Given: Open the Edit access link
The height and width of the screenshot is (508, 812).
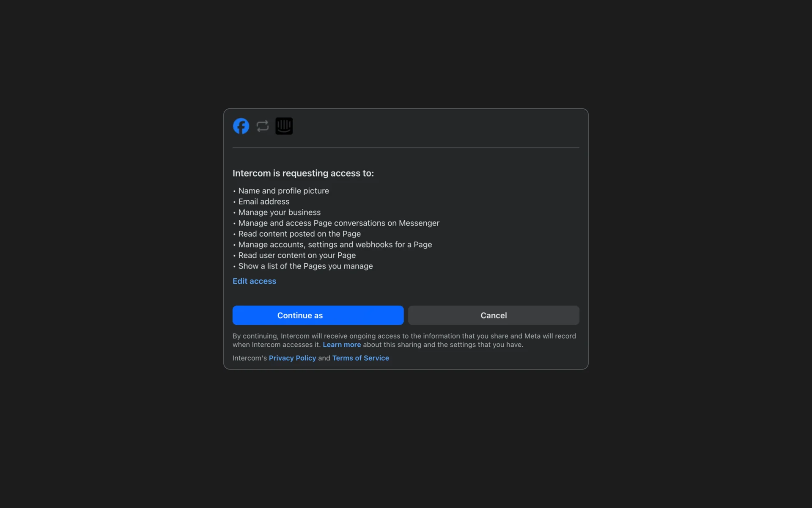Looking at the screenshot, I should click(254, 281).
